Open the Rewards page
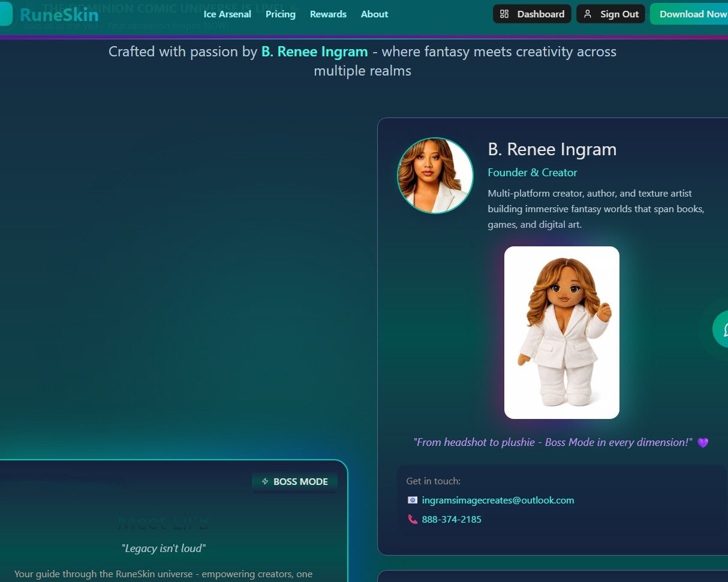 [x=328, y=14]
